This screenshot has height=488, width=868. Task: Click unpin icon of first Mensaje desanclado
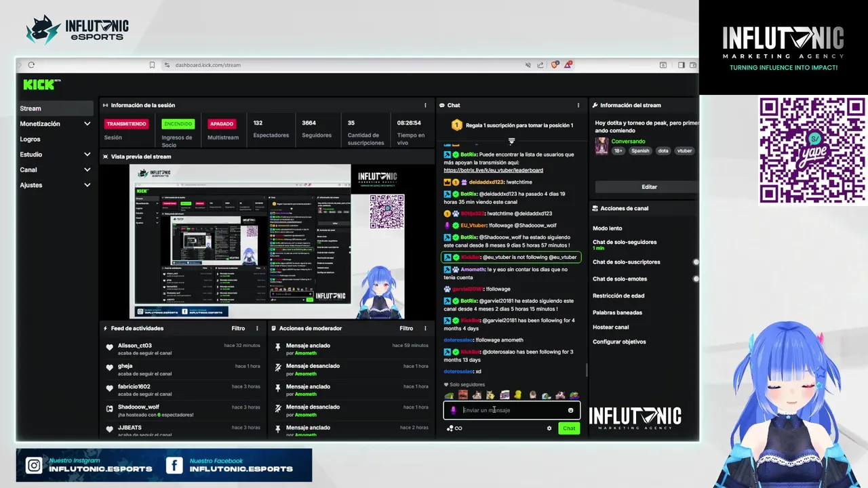[278, 367]
